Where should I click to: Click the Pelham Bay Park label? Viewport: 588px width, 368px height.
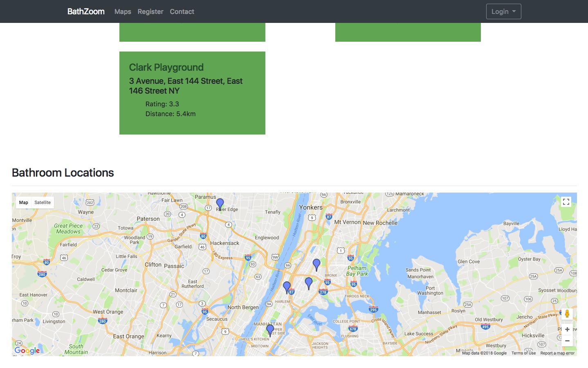357,271
